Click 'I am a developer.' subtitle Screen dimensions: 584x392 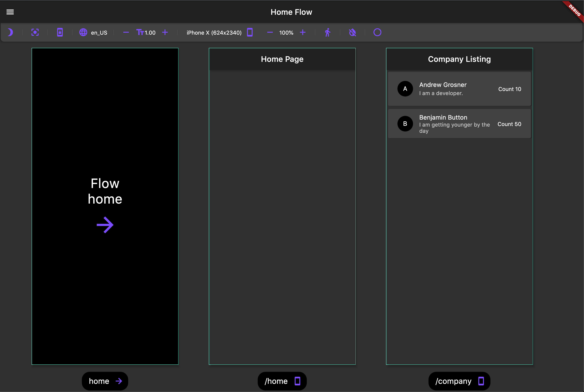(441, 93)
